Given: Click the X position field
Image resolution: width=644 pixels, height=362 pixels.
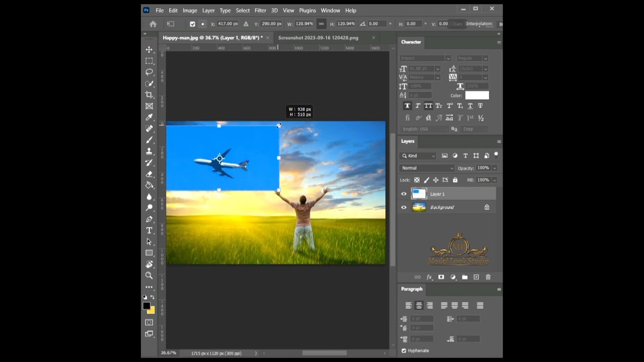Looking at the screenshot, I should pyautogui.click(x=228, y=24).
